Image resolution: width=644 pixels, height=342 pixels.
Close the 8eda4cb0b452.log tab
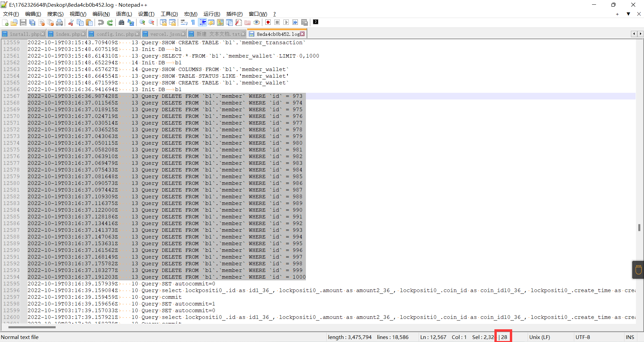[303, 34]
